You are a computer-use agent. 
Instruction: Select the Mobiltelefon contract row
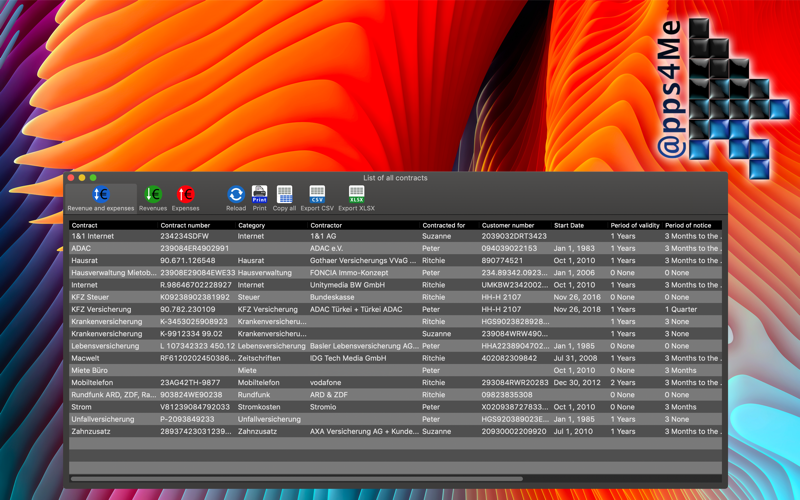395,383
